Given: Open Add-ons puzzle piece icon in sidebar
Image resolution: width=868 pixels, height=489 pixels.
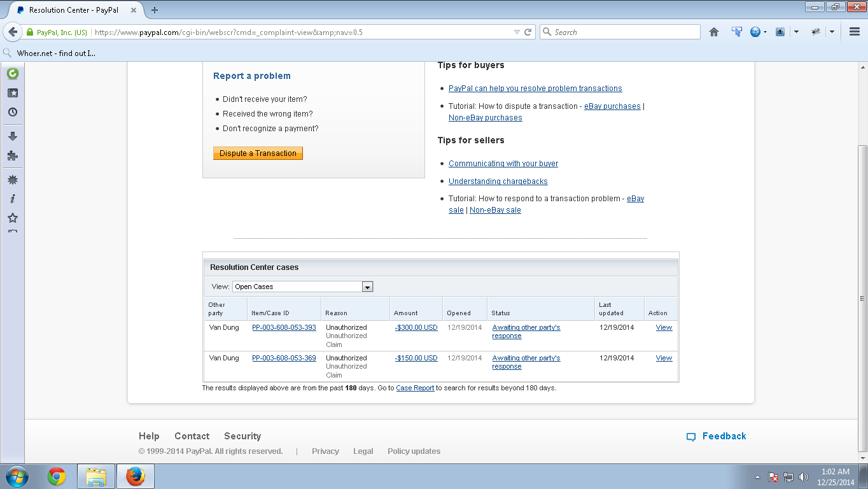Looking at the screenshot, I should [x=13, y=155].
